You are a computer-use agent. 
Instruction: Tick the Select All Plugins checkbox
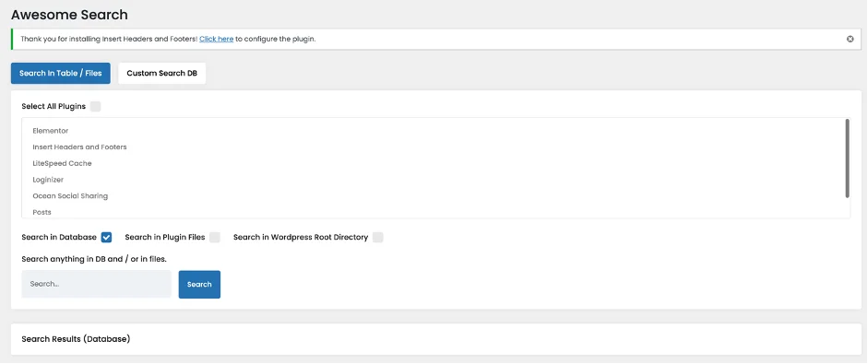(95, 106)
